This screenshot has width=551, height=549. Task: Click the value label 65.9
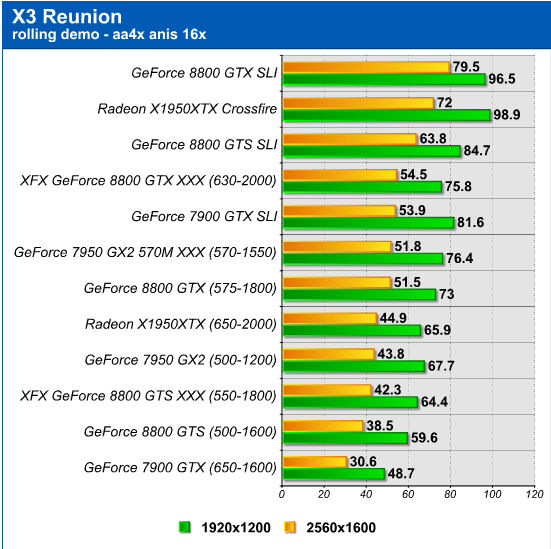coord(437,330)
